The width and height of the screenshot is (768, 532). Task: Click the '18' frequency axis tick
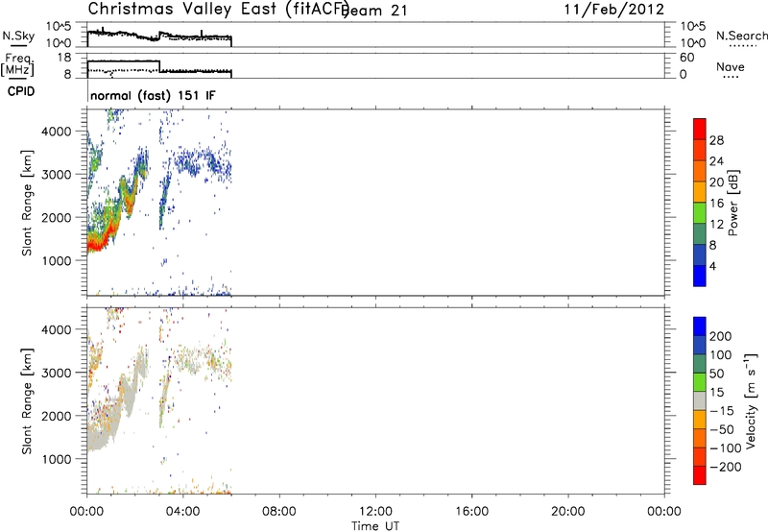point(64,58)
